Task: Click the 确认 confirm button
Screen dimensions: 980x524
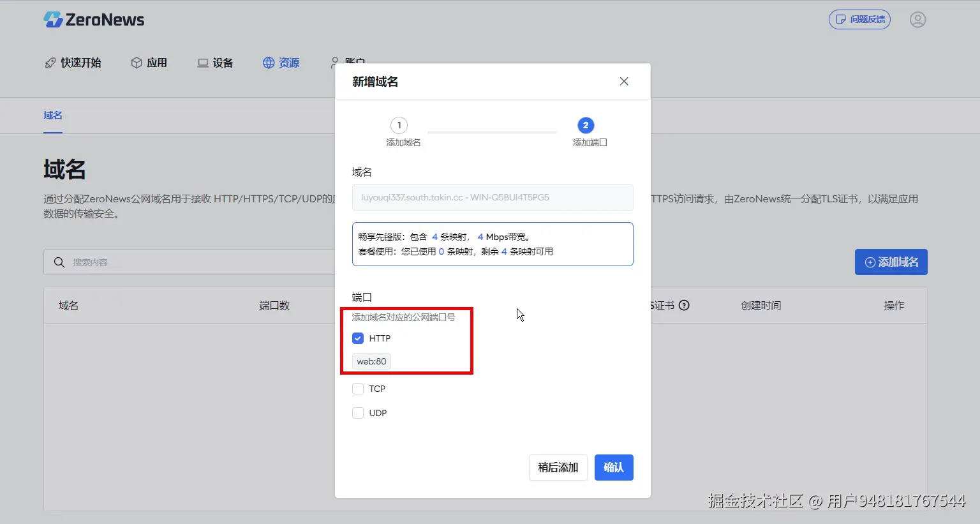Action: (613, 467)
